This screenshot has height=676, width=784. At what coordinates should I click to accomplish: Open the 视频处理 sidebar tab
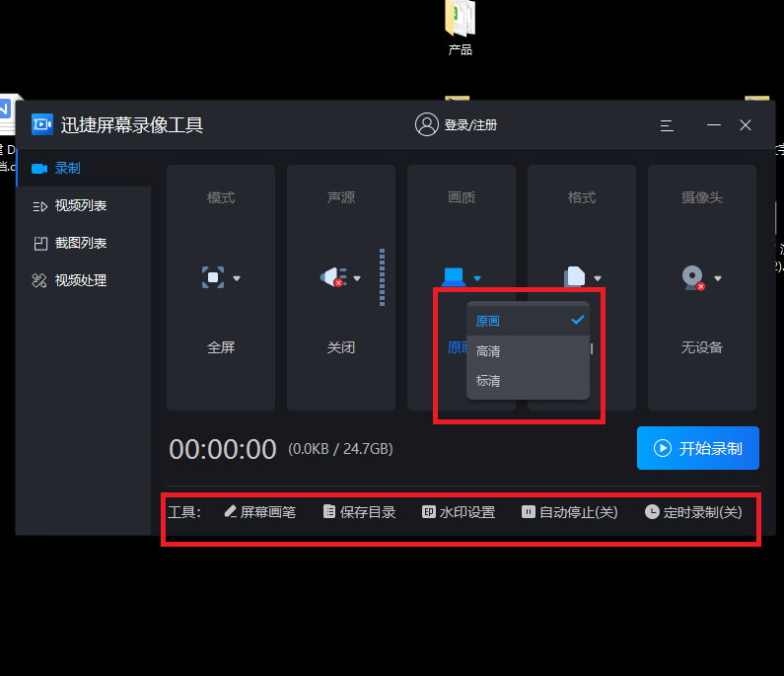pos(84,280)
